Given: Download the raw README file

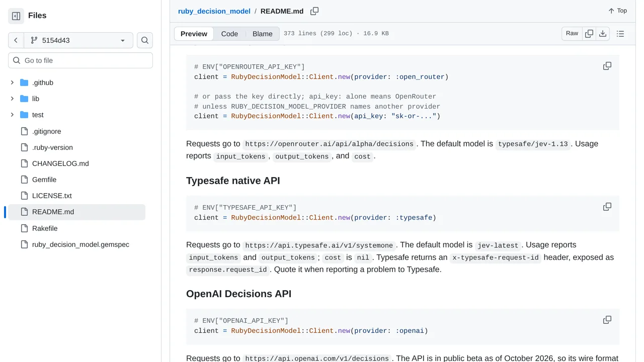Looking at the screenshot, I should (x=603, y=34).
